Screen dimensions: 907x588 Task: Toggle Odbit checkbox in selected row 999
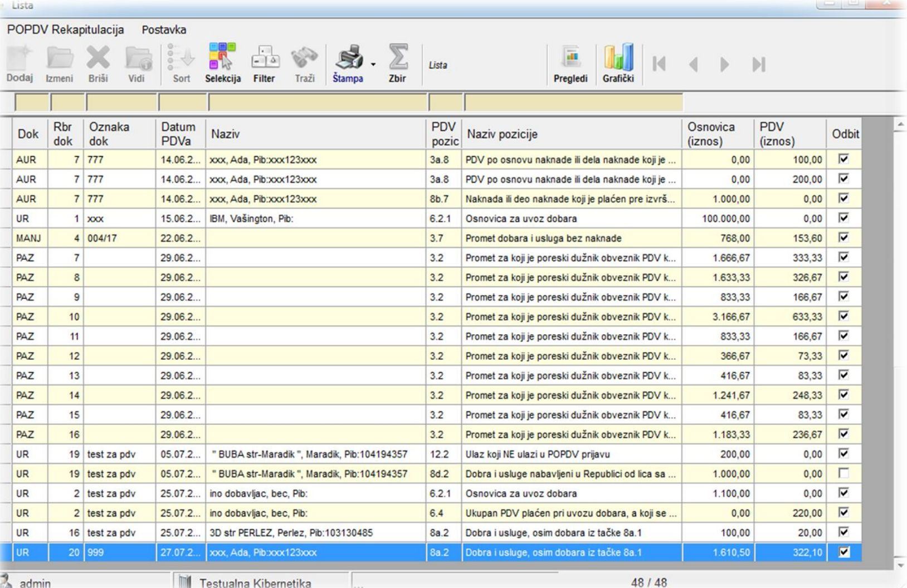click(x=843, y=552)
